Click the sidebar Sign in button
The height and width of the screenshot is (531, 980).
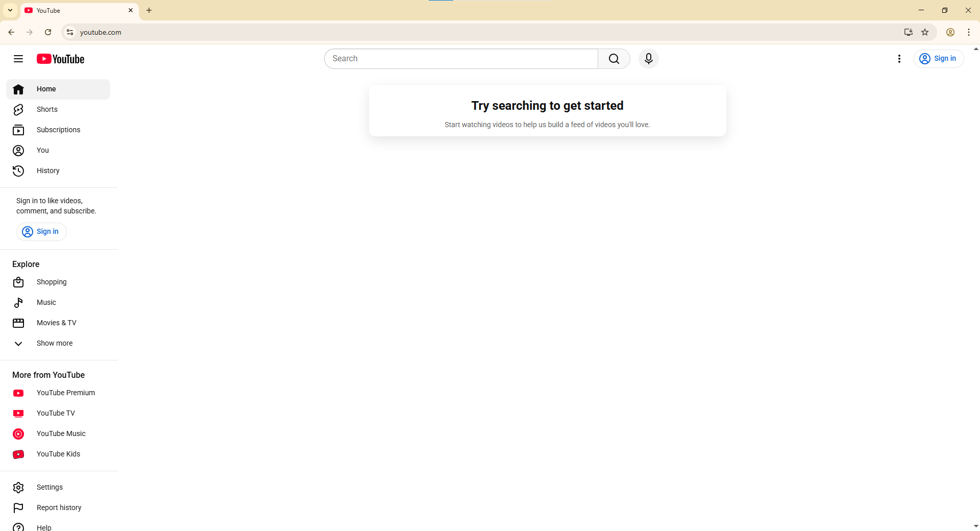tap(41, 232)
